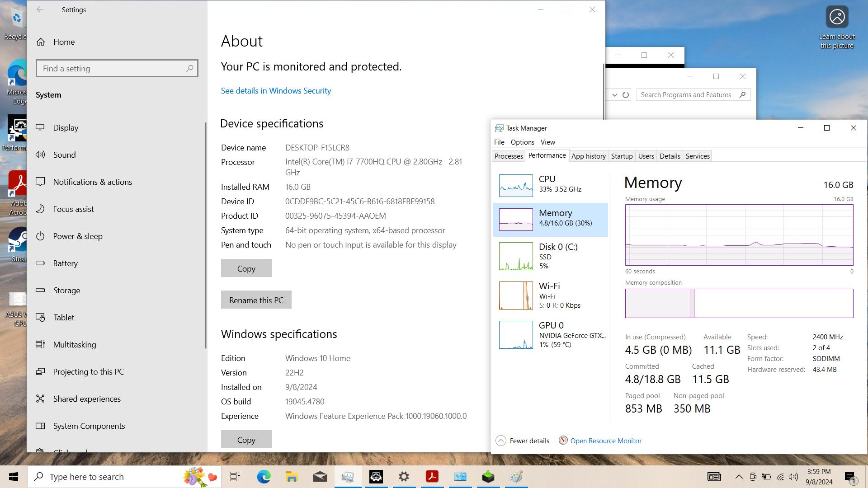
Task: Copy the Windows specifications
Action: pos(246,440)
